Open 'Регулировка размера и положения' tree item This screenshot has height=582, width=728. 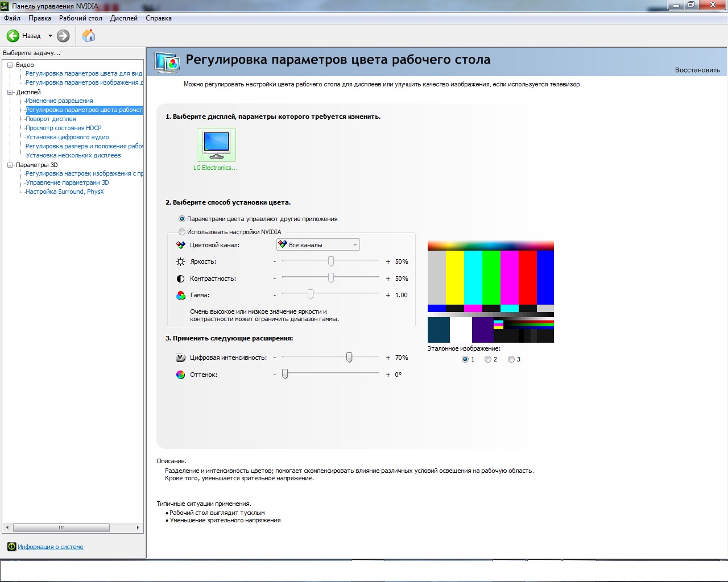[x=84, y=146]
